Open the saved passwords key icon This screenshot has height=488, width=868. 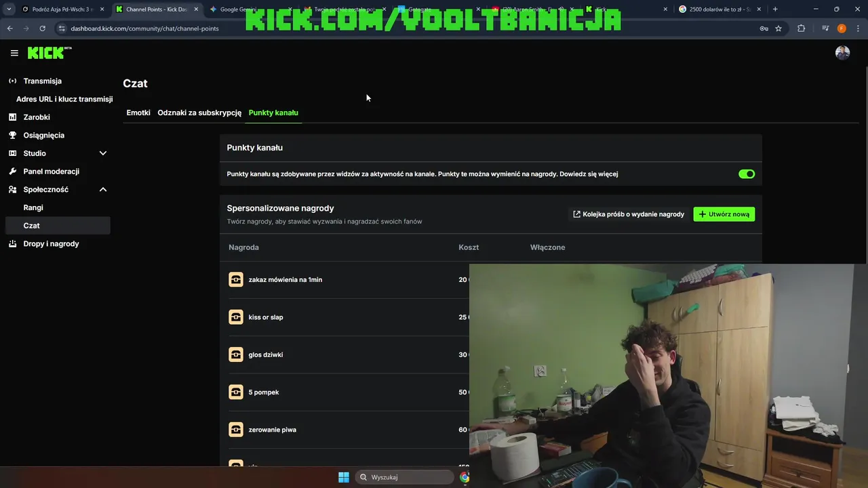pos(764,28)
